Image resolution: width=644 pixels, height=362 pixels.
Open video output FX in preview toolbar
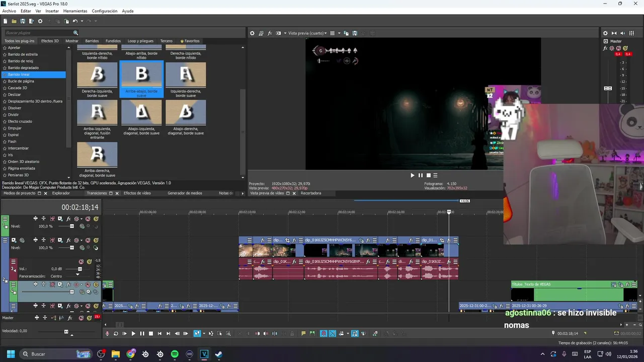(270, 33)
